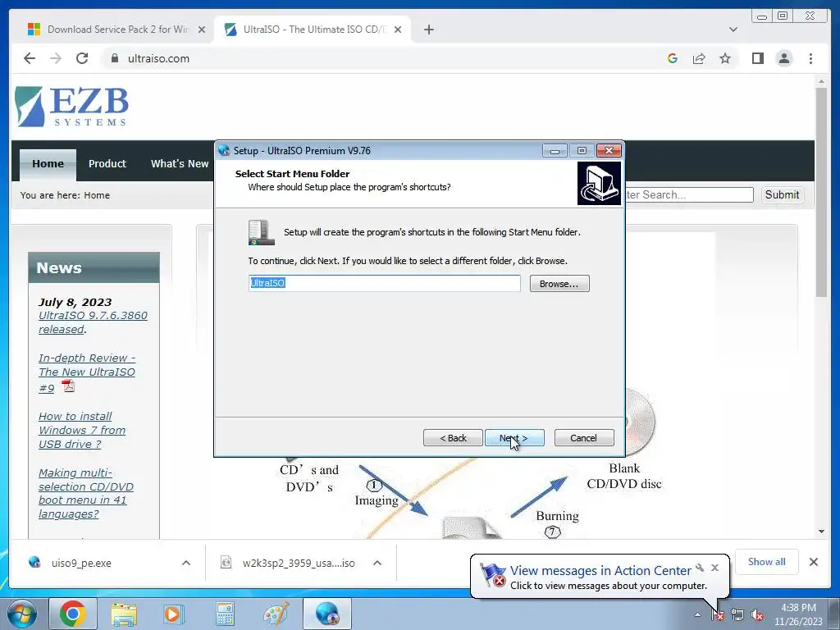Image resolution: width=840 pixels, height=630 pixels.
Task: Open How to install Windows 7 from USB link
Action: tap(82, 430)
